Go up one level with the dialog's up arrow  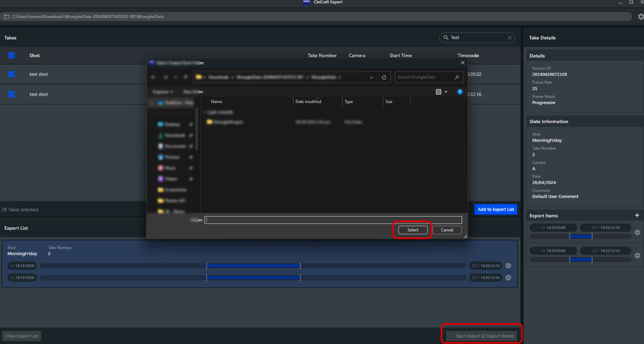point(186,77)
